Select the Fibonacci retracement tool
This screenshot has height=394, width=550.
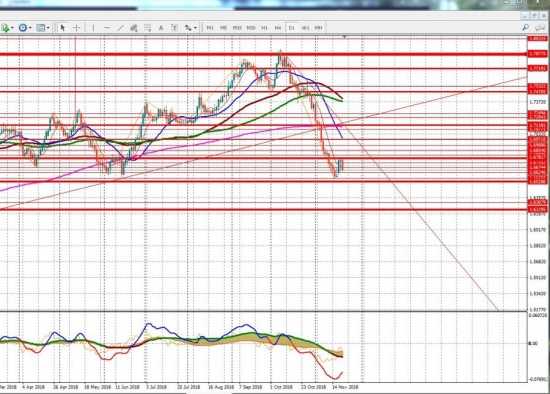(x=147, y=28)
